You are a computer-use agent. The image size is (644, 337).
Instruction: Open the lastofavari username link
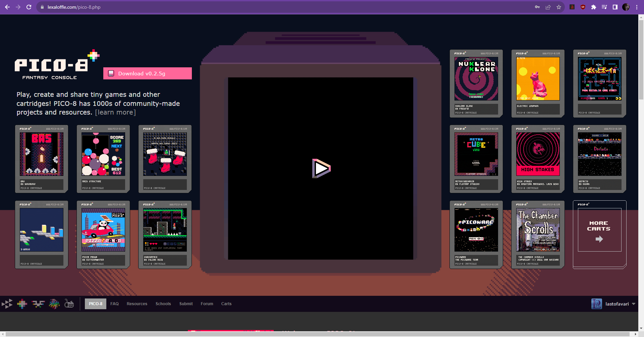[x=617, y=304]
